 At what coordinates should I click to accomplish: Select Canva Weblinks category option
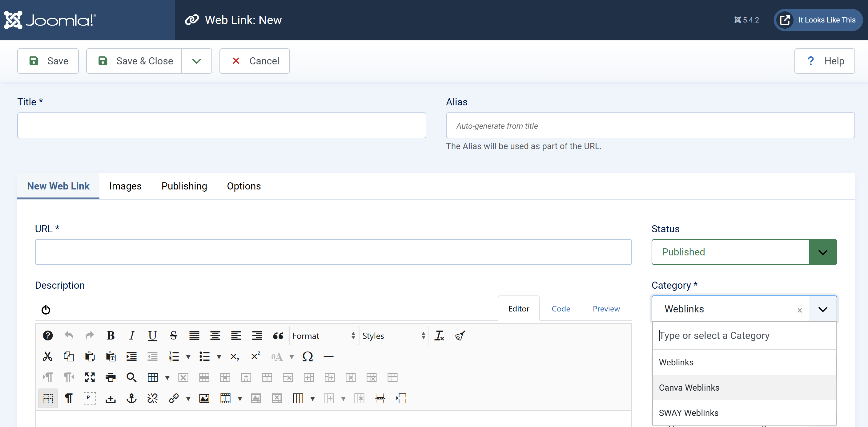coord(689,388)
